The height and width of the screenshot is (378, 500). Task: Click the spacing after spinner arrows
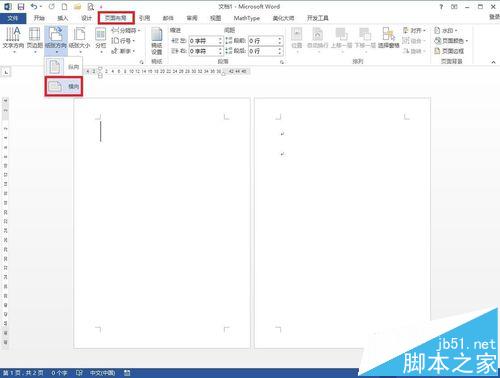[280, 51]
